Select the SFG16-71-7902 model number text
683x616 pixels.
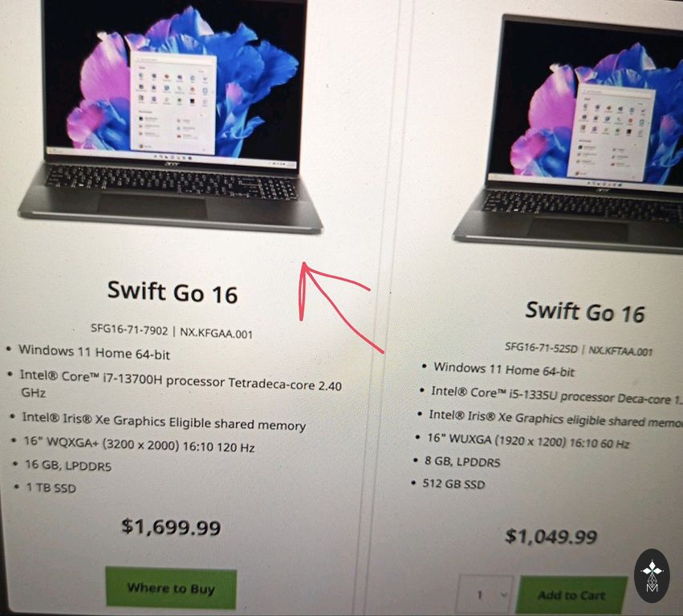(x=129, y=330)
